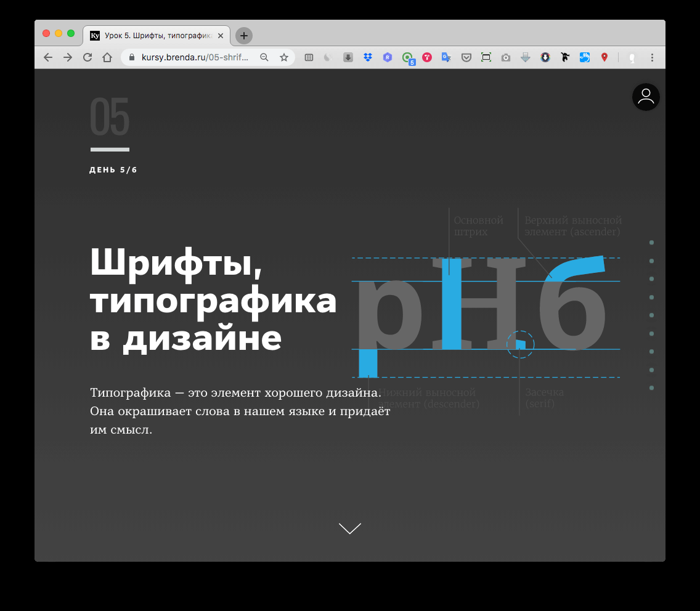Viewport: 700px width, 611px height.
Task: Open the grid keyboard extension icon
Action: pos(309,57)
